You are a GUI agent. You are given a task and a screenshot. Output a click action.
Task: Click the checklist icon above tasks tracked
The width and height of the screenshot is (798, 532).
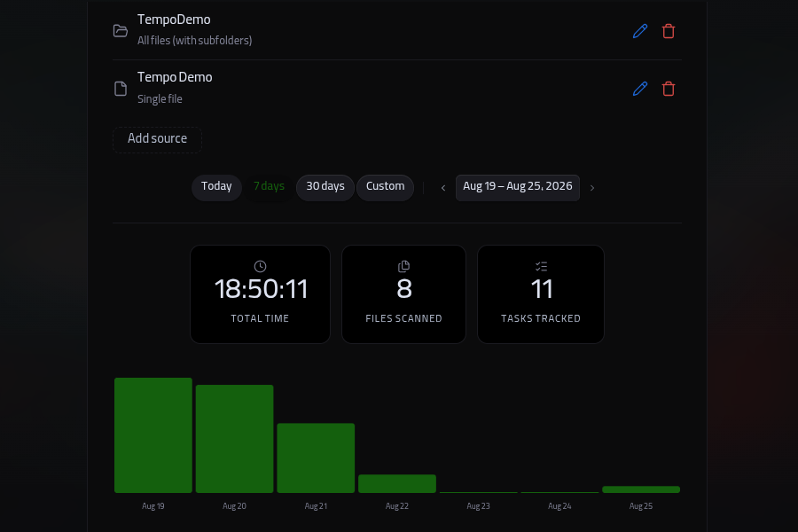(x=541, y=266)
